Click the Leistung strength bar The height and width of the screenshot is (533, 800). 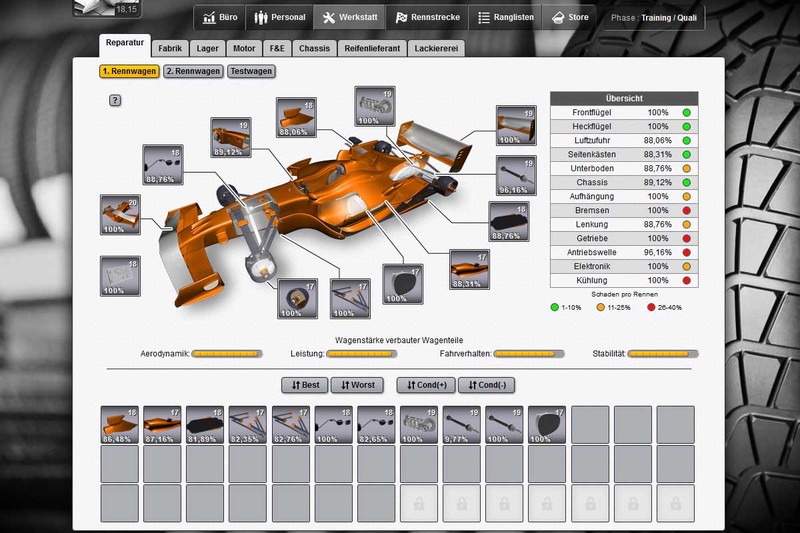coord(361,353)
